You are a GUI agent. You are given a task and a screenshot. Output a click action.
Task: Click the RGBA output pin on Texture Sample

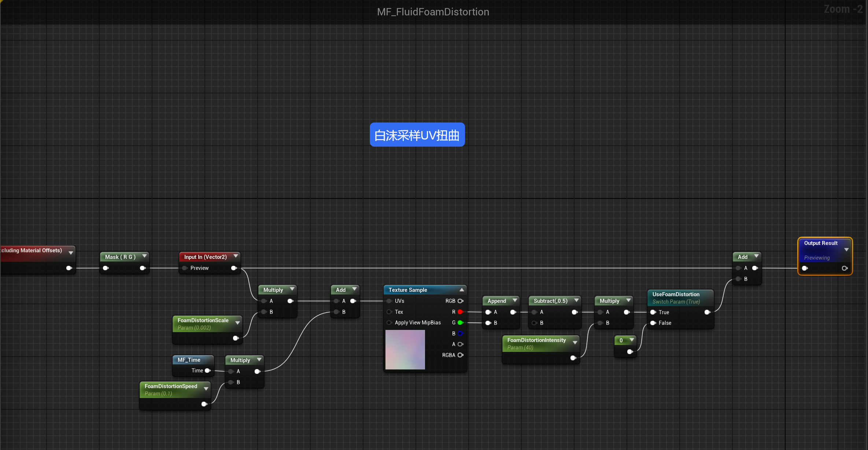460,355
